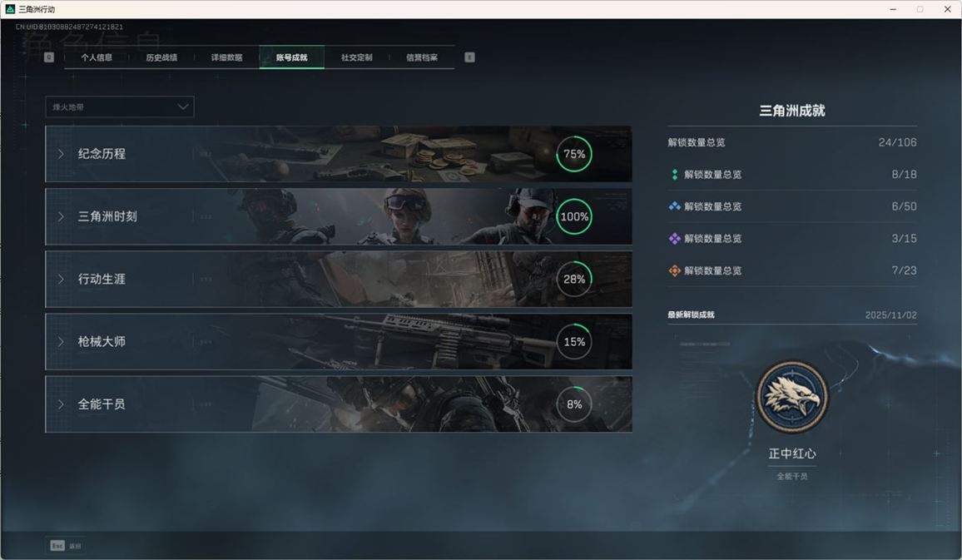Click the 最新解锁成就 label
This screenshot has width=962, height=560.
coord(691,315)
